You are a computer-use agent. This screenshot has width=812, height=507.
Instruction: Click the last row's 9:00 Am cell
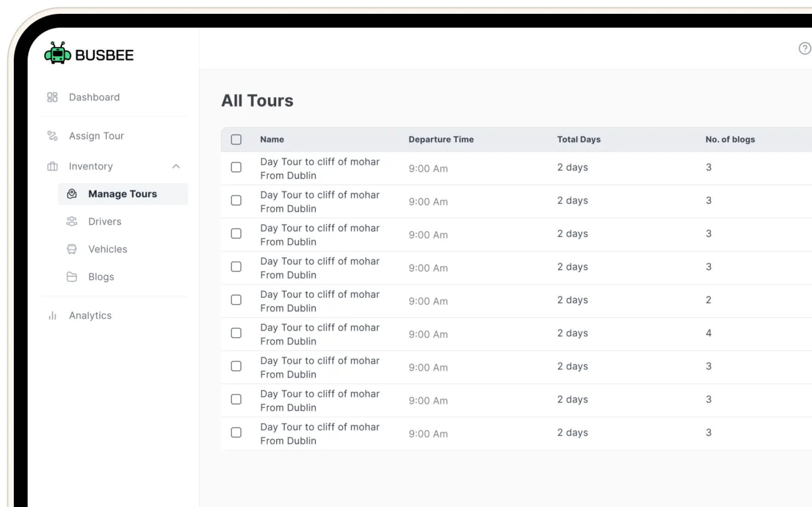coord(428,434)
